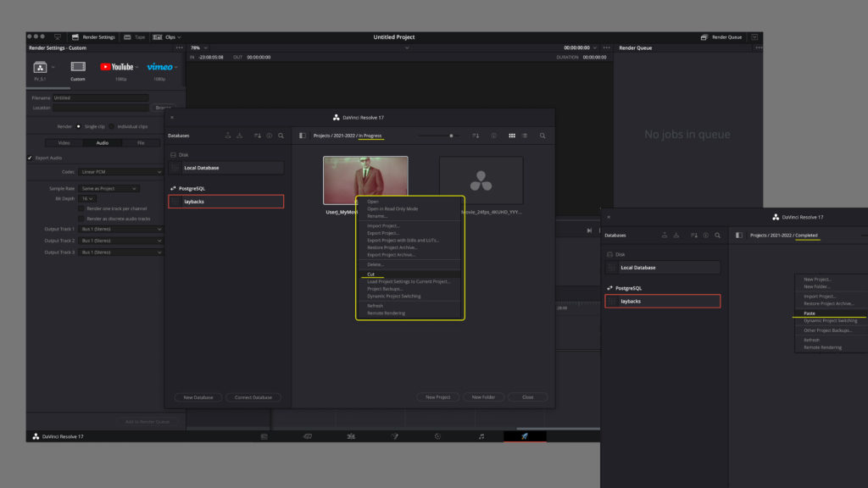Switch to thumbnail grid view

[512, 136]
